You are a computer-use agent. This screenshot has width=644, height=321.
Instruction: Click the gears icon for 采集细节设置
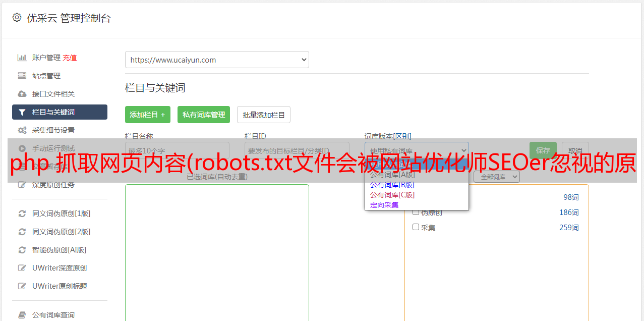[x=22, y=130]
